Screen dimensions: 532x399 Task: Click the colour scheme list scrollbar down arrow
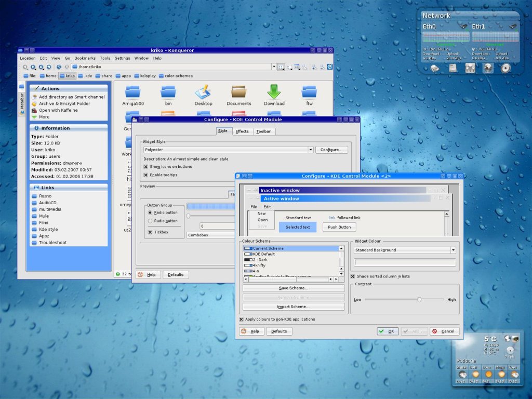tap(341, 274)
